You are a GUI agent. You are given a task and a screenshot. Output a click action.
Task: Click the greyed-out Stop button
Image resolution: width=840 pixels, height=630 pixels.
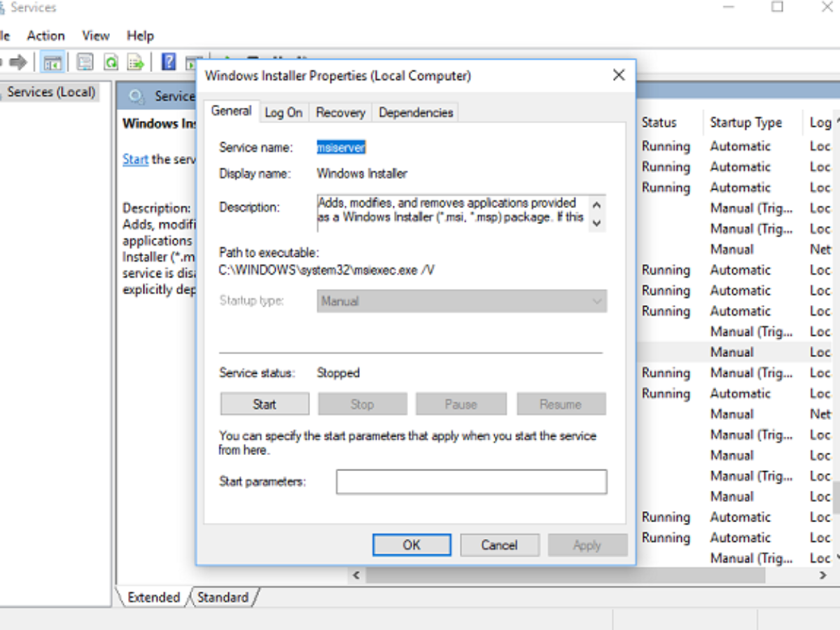click(x=362, y=404)
